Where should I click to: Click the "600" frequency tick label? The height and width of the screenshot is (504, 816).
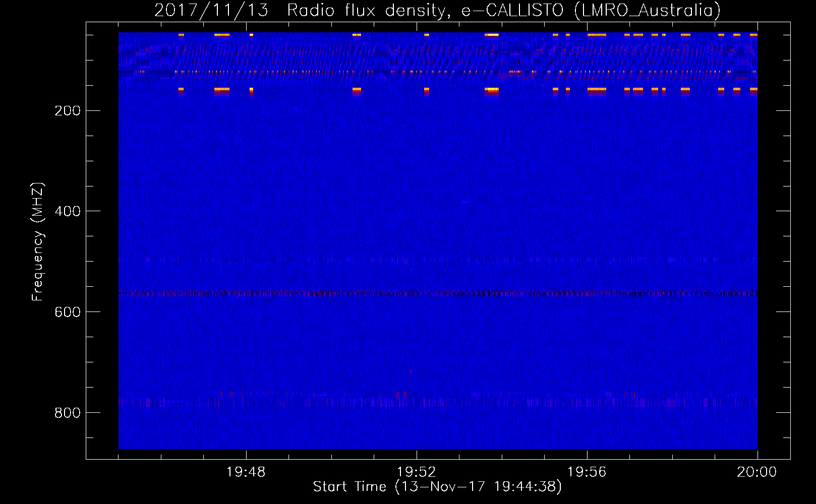(x=68, y=312)
